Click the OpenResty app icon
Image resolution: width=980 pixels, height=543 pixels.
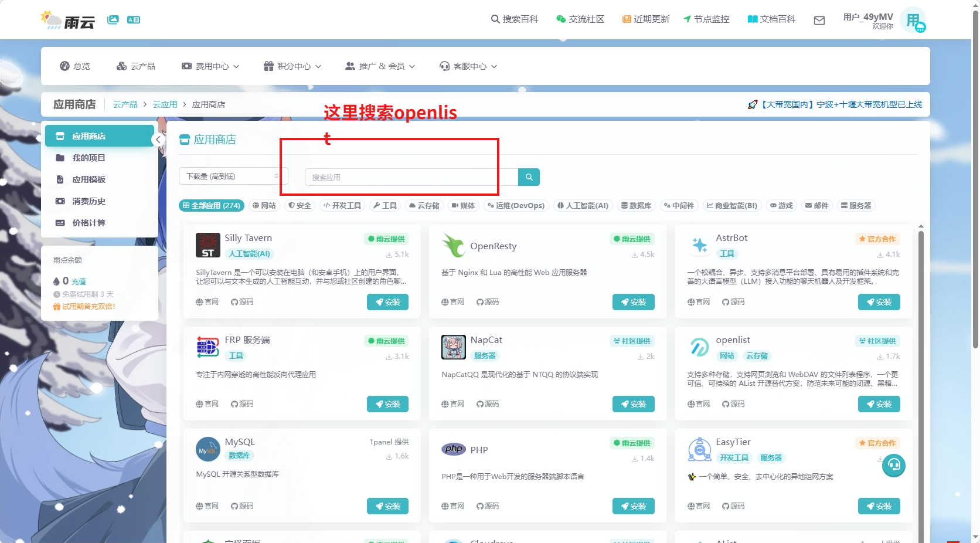454,245
